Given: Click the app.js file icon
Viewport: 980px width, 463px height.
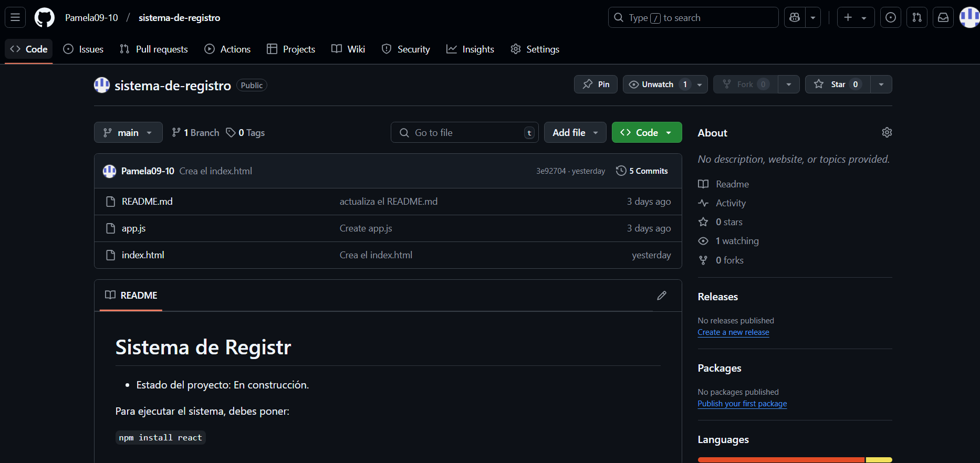Looking at the screenshot, I should click(x=110, y=228).
